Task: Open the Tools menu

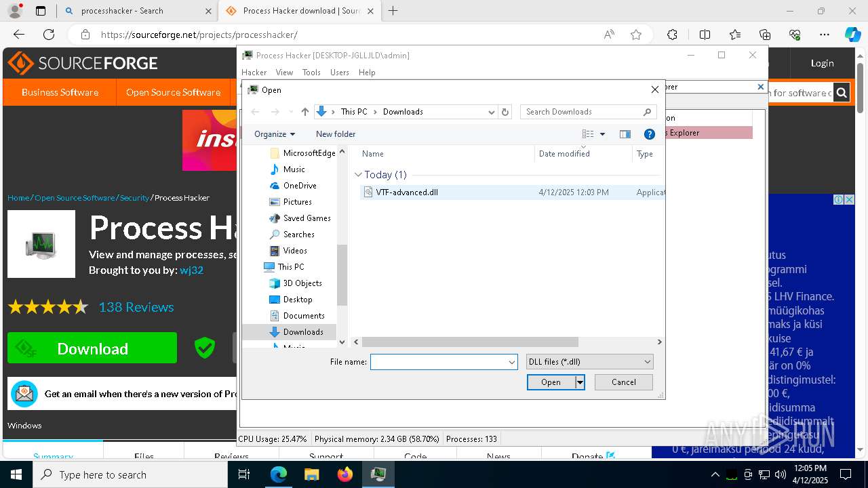Action: point(311,73)
